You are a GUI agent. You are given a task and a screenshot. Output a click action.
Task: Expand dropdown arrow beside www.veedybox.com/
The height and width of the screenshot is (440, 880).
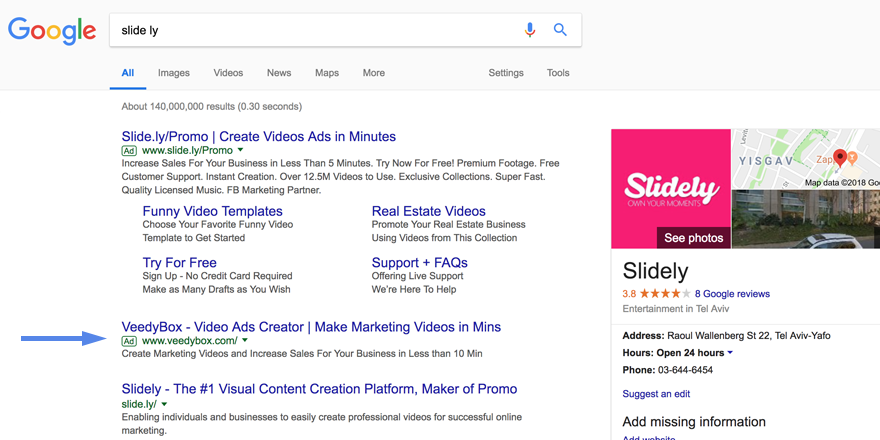click(x=245, y=340)
